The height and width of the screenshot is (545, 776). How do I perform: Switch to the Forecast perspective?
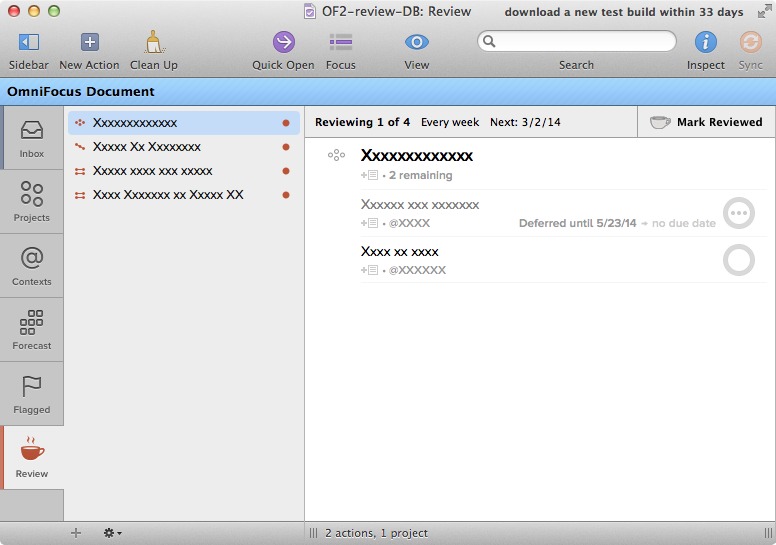pyautogui.click(x=32, y=330)
